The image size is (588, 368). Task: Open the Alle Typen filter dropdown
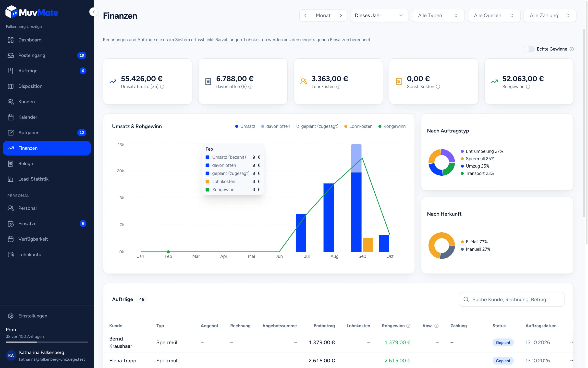(x=438, y=15)
